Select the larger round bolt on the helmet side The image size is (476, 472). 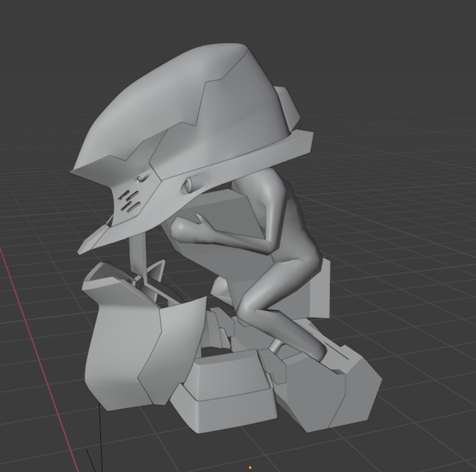tap(188, 185)
